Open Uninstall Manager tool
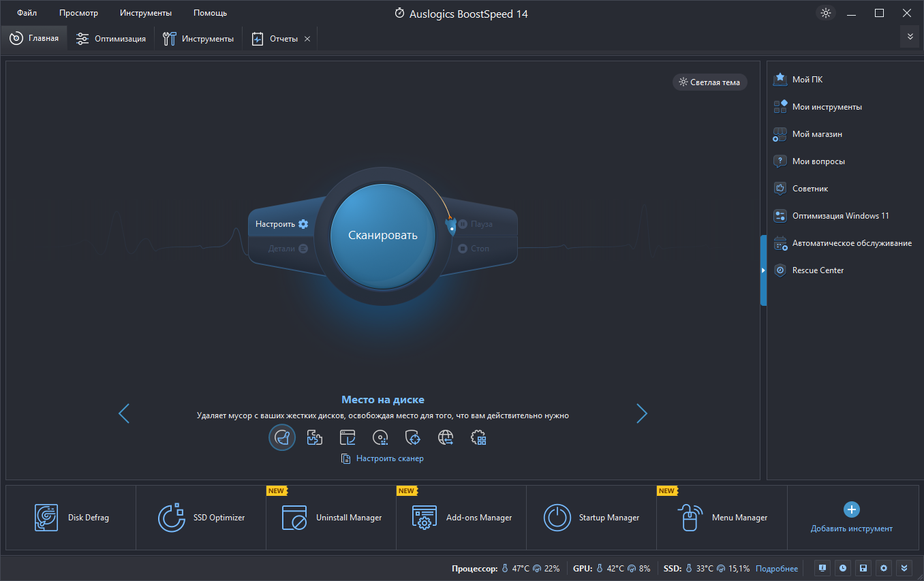The width and height of the screenshot is (924, 581). [331, 518]
